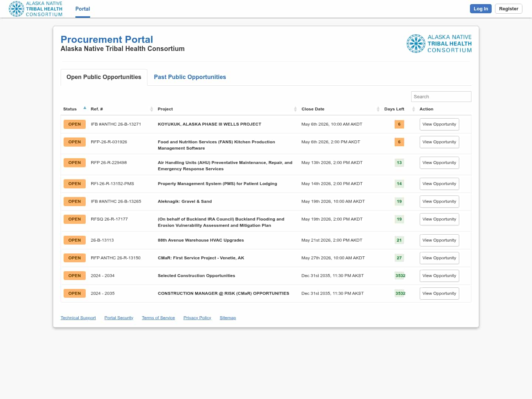The width and height of the screenshot is (532, 399).
Task: Open the Terms of Service link
Action: pos(158,318)
